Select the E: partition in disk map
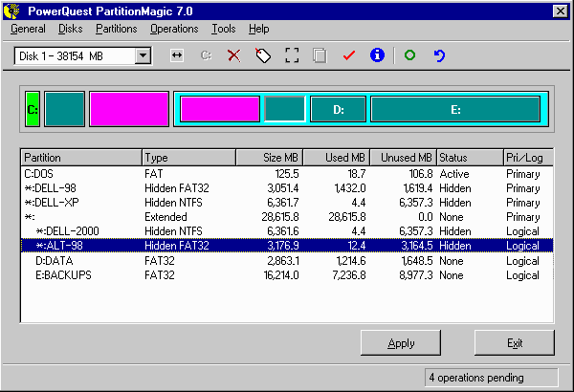 [x=454, y=110]
